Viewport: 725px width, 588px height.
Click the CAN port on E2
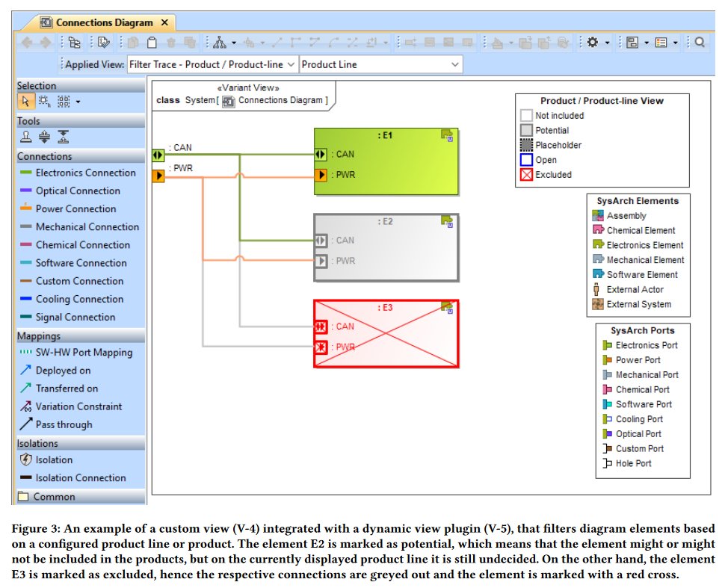(x=321, y=241)
